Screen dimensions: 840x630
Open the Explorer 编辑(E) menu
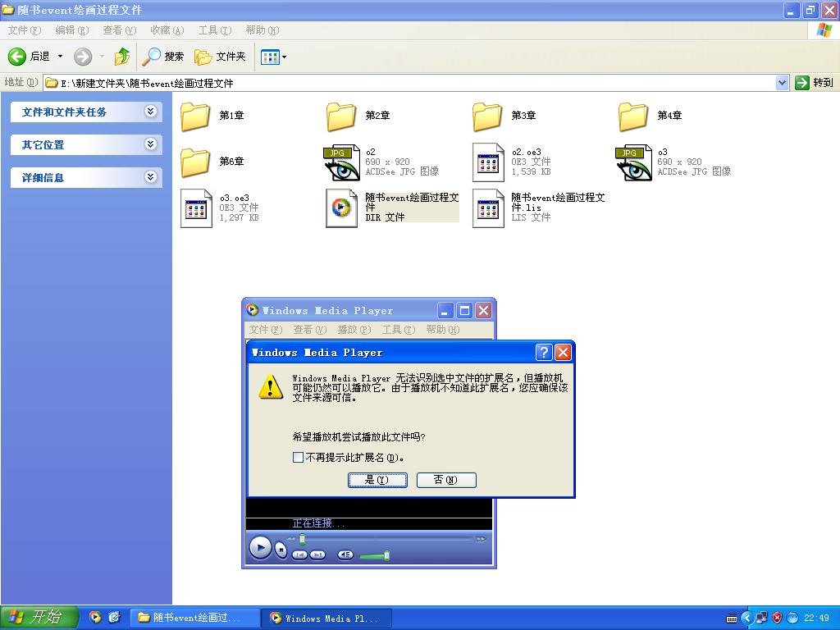coord(72,30)
